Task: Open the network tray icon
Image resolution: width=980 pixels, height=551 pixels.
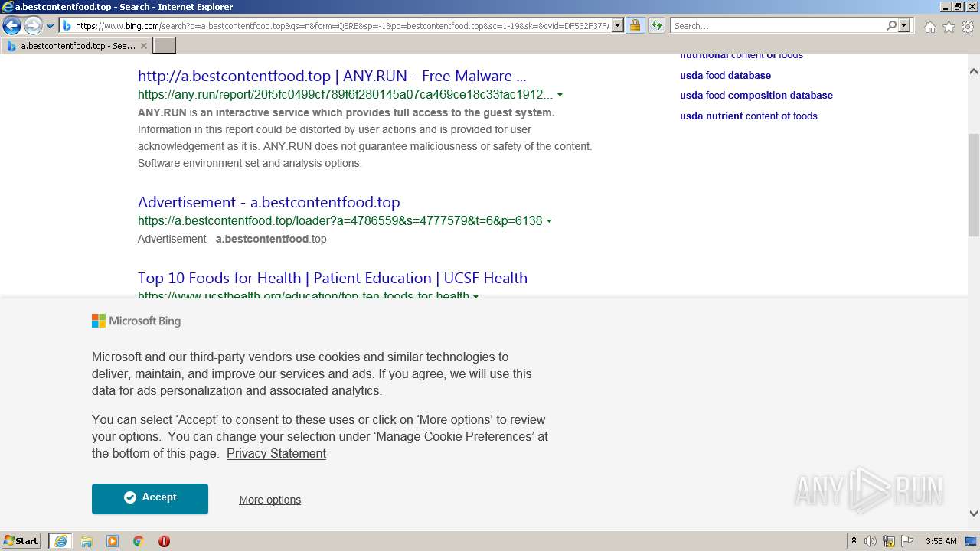Action: tap(889, 541)
